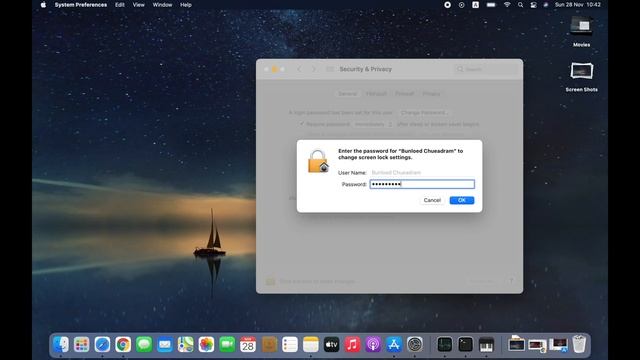Image resolution: width=640 pixels, height=360 pixels.
Task: Open the Edit menu
Action: [120, 5]
